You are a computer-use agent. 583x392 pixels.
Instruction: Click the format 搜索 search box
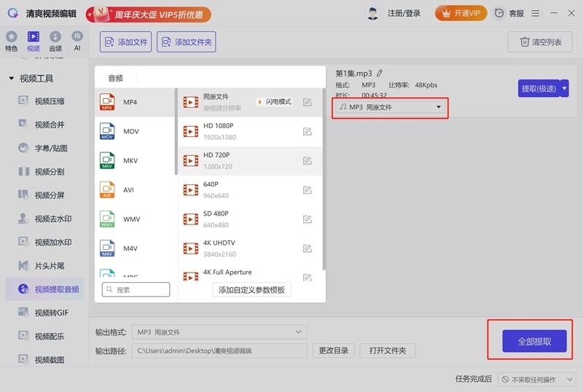[x=136, y=290]
